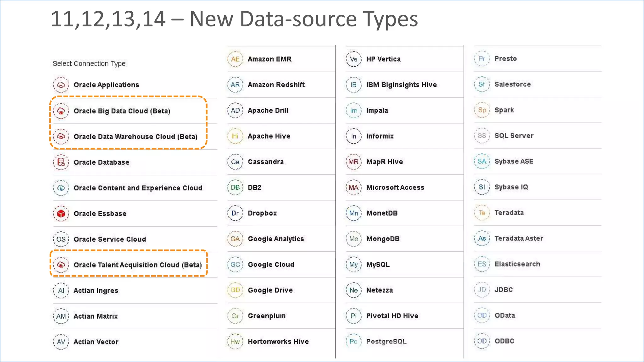Screen dimensions: 644x362
Task: Click the MySQL 'My' icon
Action: click(x=353, y=265)
